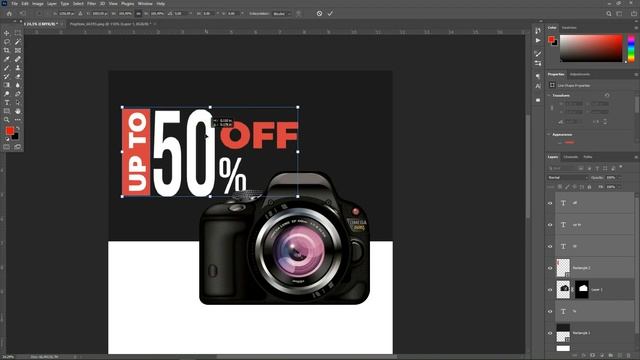Select the Magic Wand tool
This screenshot has height=360, width=640.
(18, 42)
